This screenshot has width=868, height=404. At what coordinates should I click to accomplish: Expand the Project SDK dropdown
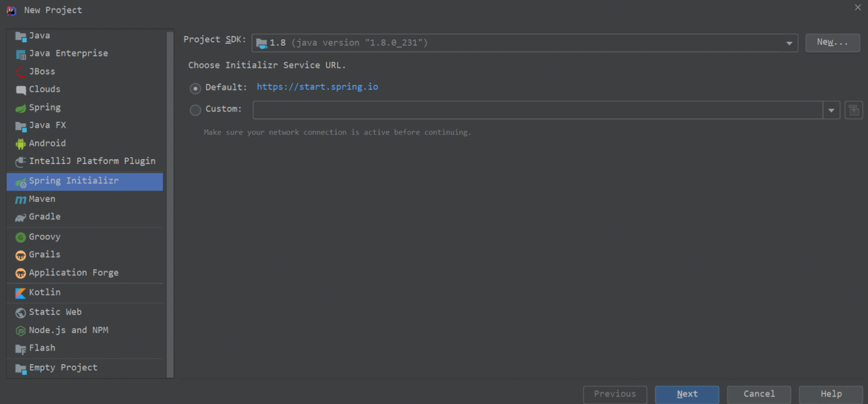coord(789,43)
